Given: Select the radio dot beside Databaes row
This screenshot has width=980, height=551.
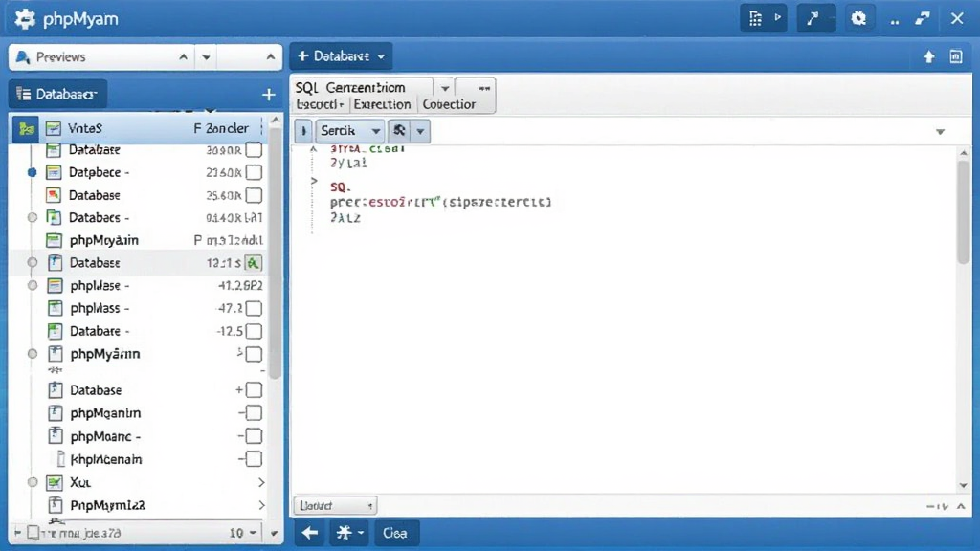Looking at the screenshot, I should 33,217.
